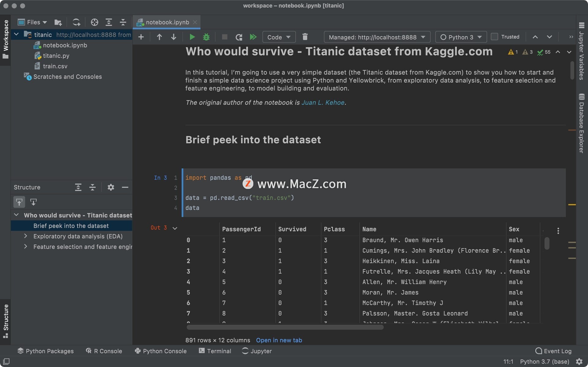Collapse Who would survive structure node

[16, 215]
